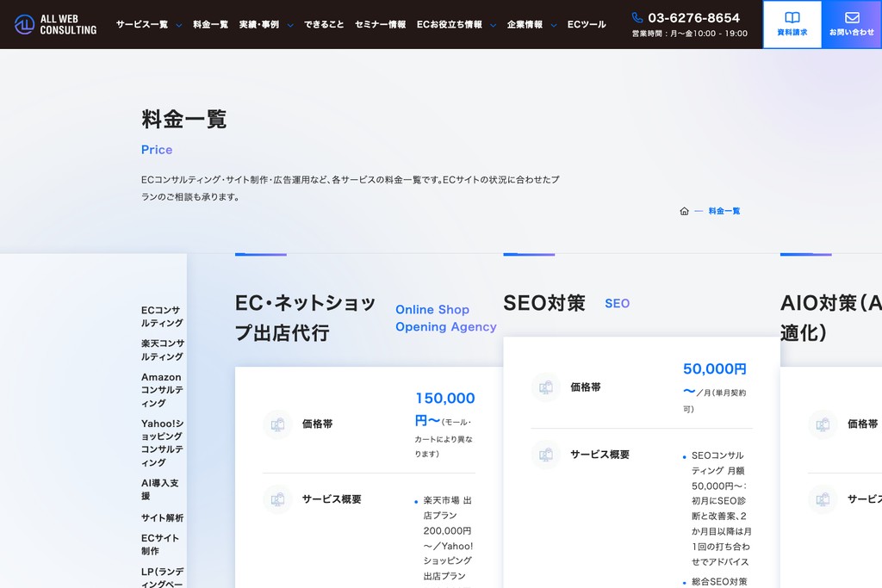Click the Online Shop Opening Agency subtitle
Image resolution: width=882 pixels, height=588 pixels.
[x=445, y=319]
